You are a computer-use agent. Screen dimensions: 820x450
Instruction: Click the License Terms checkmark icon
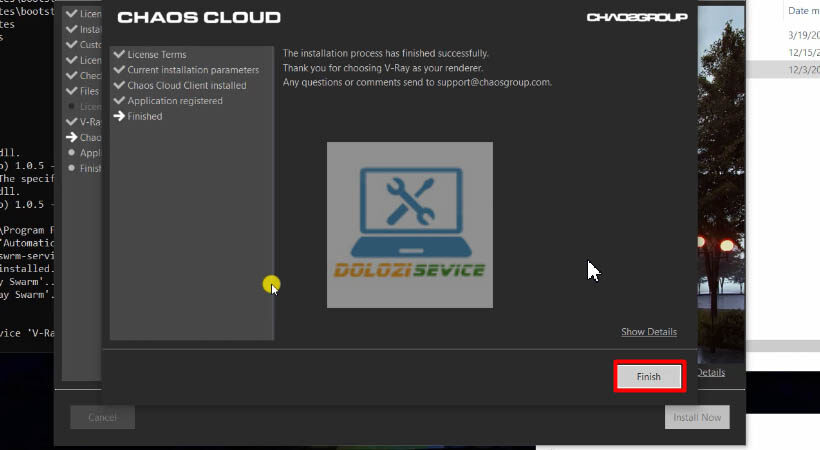tap(120, 54)
